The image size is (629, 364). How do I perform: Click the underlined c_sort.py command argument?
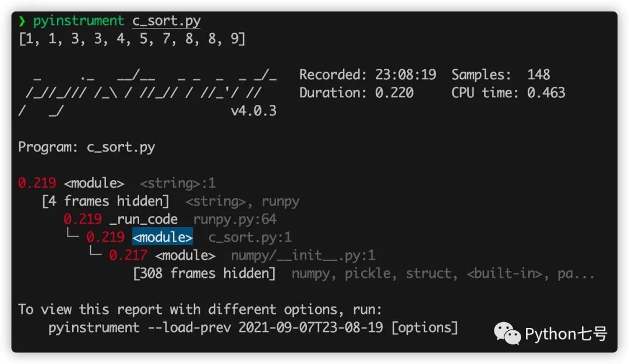pos(167,22)
